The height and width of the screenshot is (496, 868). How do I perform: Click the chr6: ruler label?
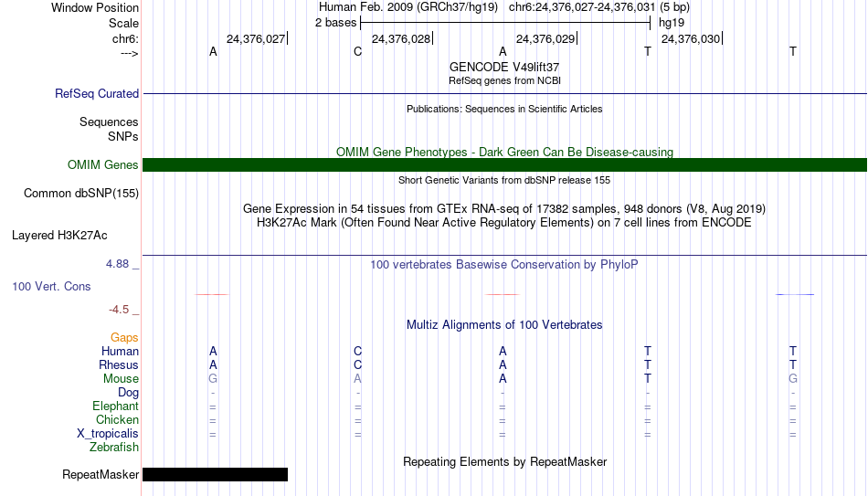click(x=125, y=38)
